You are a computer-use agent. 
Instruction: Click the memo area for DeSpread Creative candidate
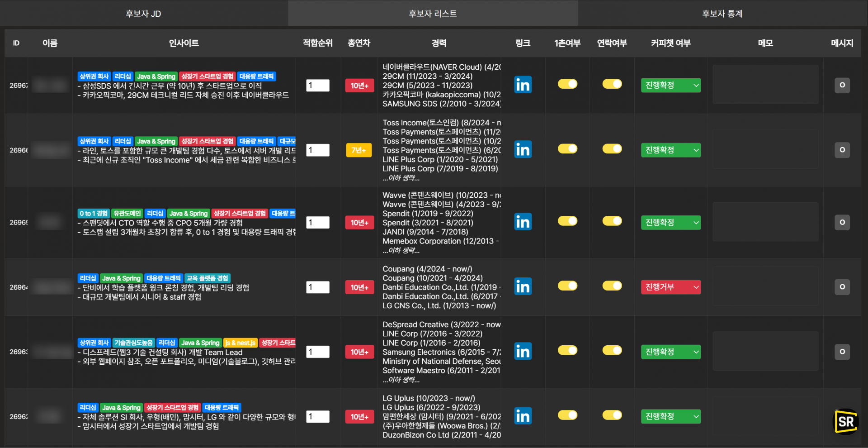tap(765, 351)
